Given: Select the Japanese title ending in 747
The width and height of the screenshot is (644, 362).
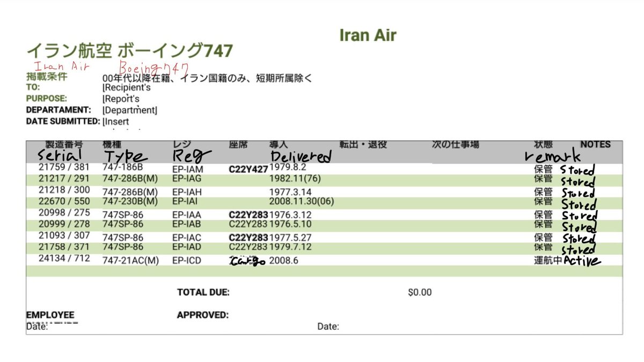Looking at the screenshot, I should tap(130, 51).
